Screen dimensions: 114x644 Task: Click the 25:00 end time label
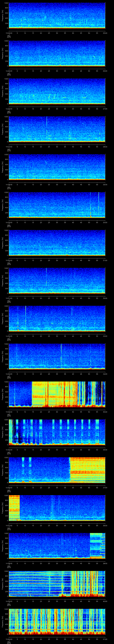point(105,33)
